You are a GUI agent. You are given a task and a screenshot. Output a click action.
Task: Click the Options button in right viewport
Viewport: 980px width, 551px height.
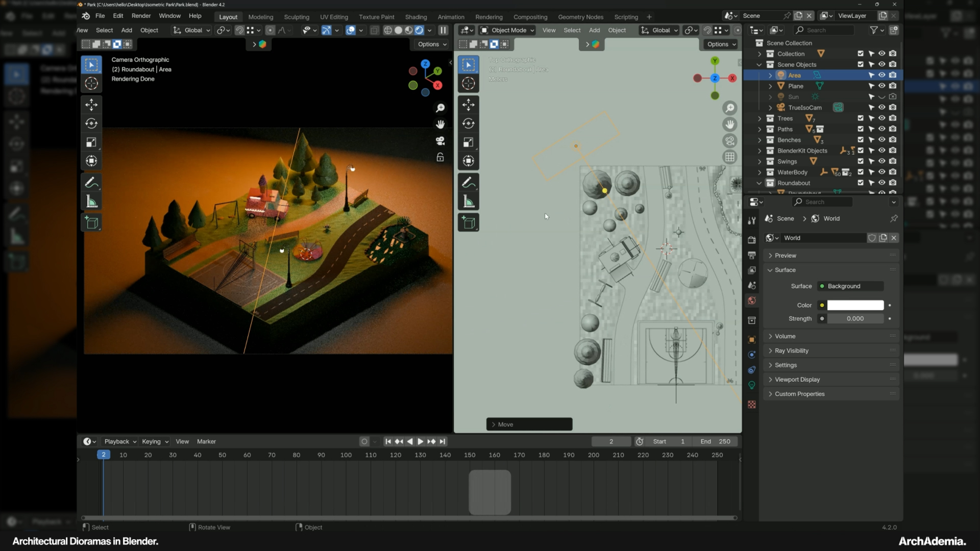coord(721,44)
